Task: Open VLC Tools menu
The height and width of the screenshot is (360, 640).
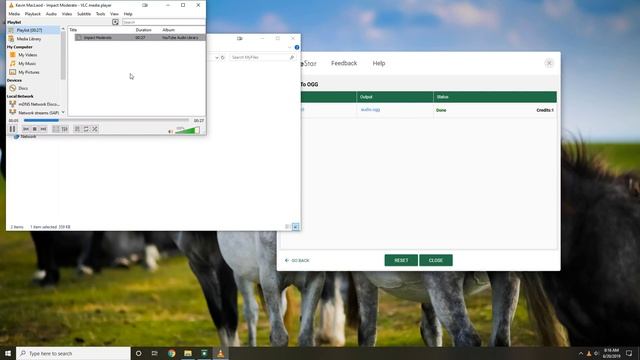Action: tap(100, 14)
